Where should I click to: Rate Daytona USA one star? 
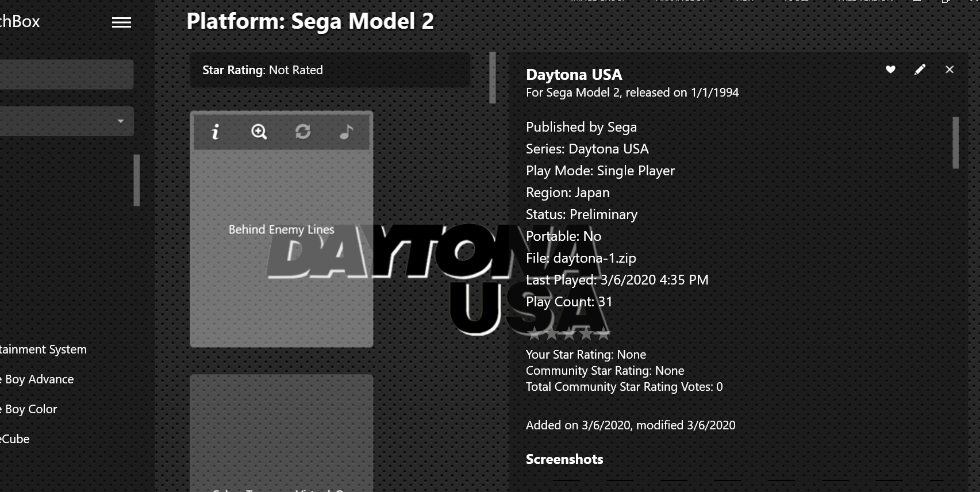534,334
